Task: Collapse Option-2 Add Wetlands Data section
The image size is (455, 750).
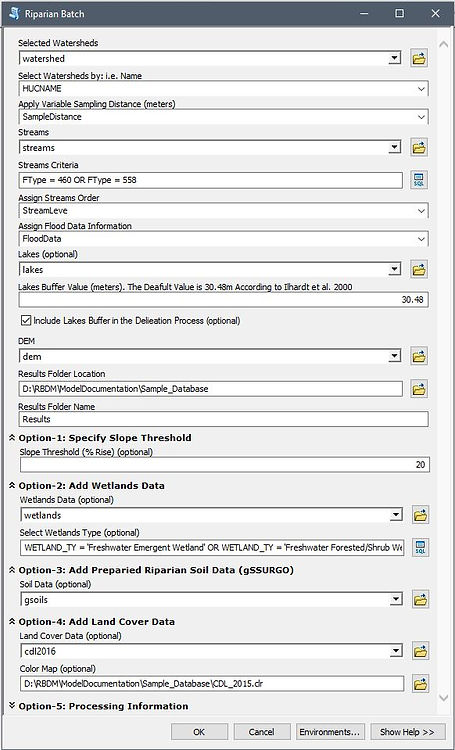Action: click(x=12, y=485)
